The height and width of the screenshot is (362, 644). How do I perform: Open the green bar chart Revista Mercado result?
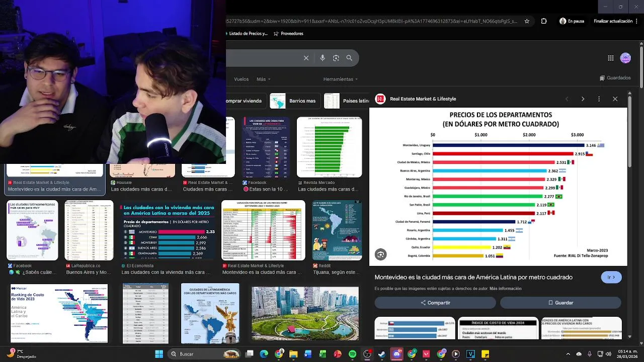coord(329,147)
